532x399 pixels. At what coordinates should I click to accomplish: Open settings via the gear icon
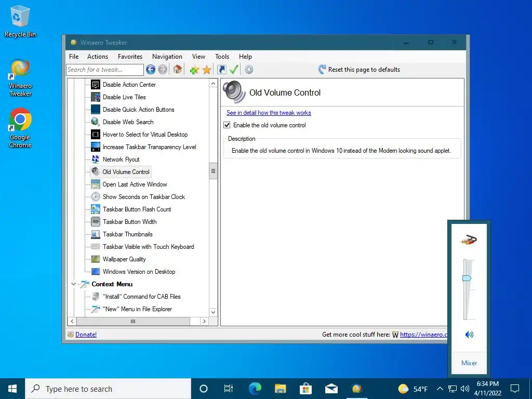click(x=249, y=70)
